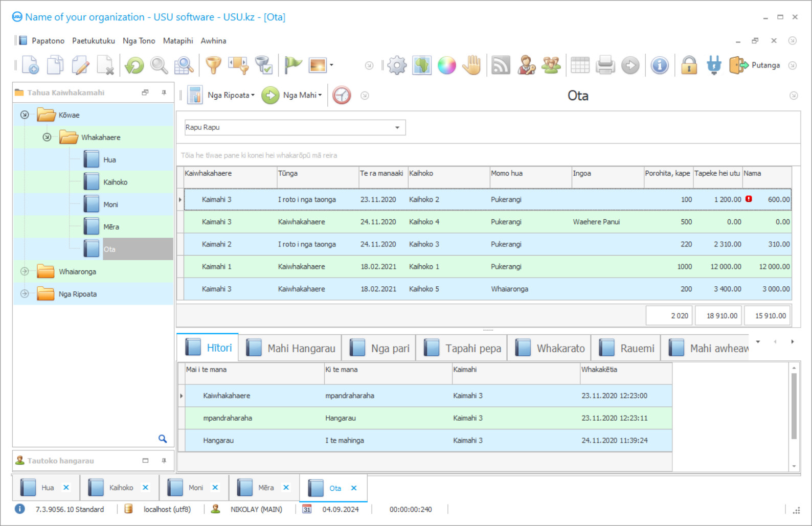Image resolution: width=812 pixels, height=526 pixels.
Task: Click the red clock icon
Action: pyautogui.click(x=342, y=96)
